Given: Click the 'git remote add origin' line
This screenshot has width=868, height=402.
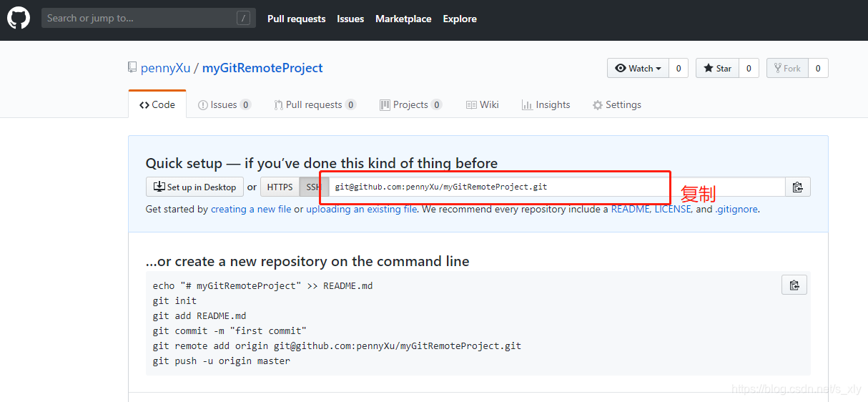Looking at the screenshot, I should tap(337, 345).
